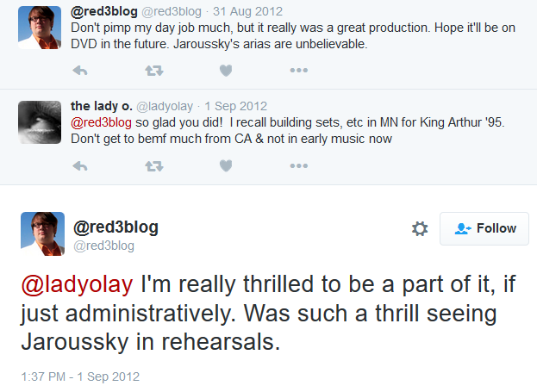Image resolution: width=537 pixels, height=392 pixels.
Task: Like the lady o.'s tweet
Action: click(226, 166)
